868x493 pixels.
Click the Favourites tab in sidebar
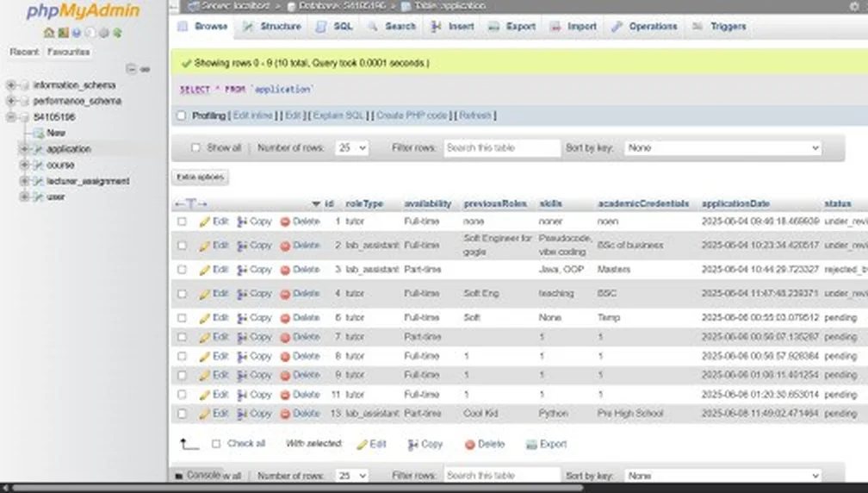[69, 52]
